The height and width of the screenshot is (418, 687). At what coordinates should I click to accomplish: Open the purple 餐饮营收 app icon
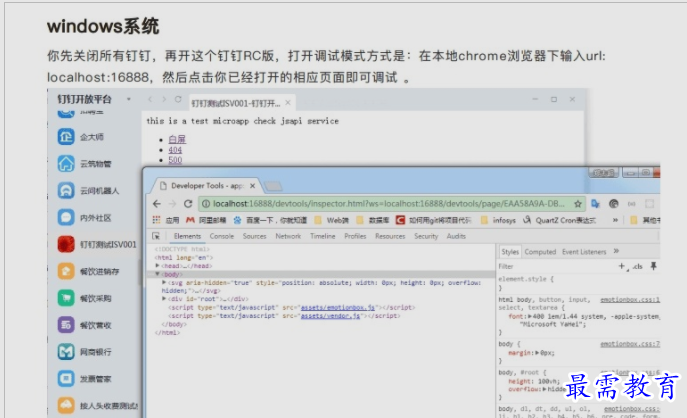point(66,325)
